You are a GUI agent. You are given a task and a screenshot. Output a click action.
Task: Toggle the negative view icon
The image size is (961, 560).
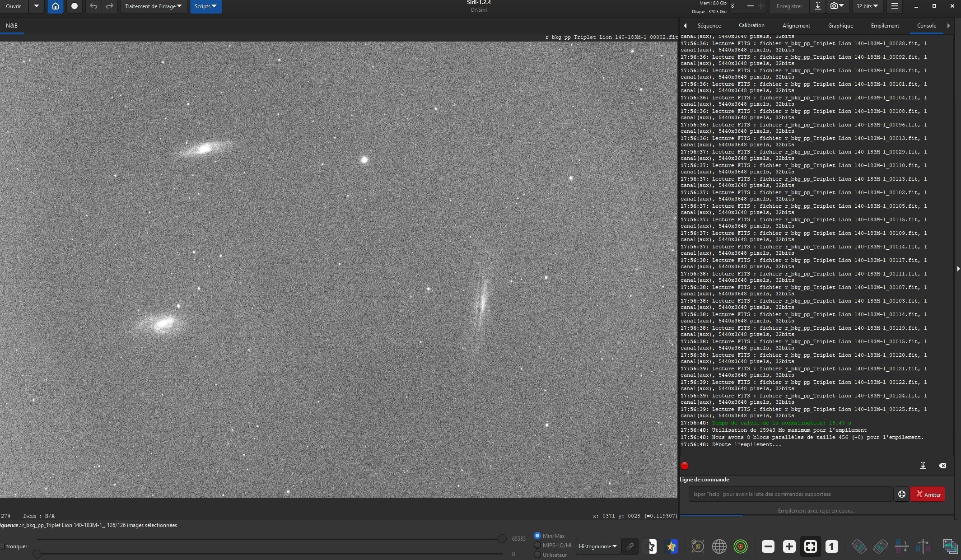pos(651,546)
